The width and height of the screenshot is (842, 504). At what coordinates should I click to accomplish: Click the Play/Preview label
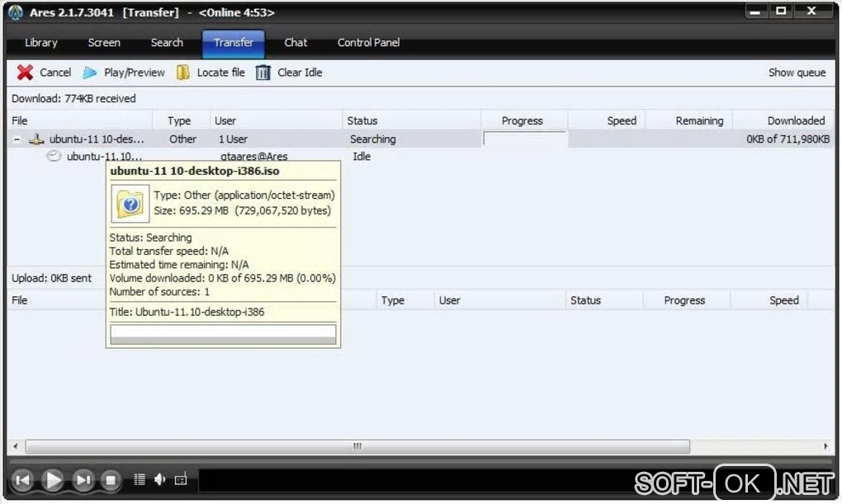[x=135, y=73]
